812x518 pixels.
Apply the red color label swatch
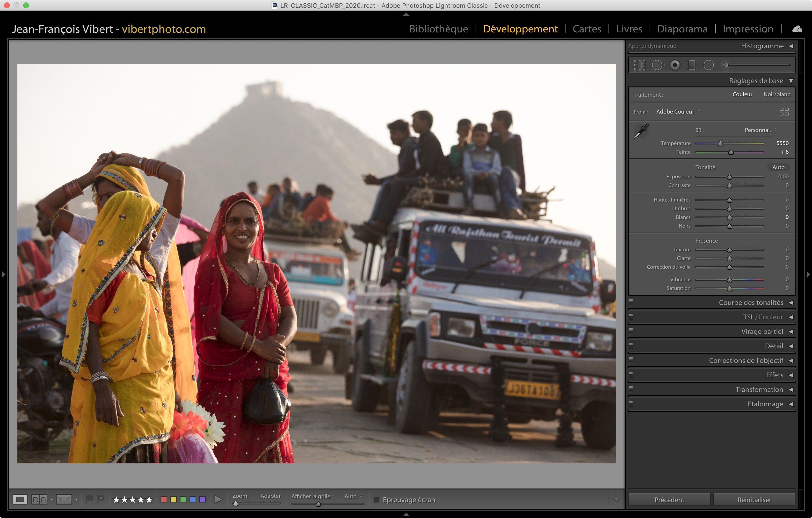(164, 499)
